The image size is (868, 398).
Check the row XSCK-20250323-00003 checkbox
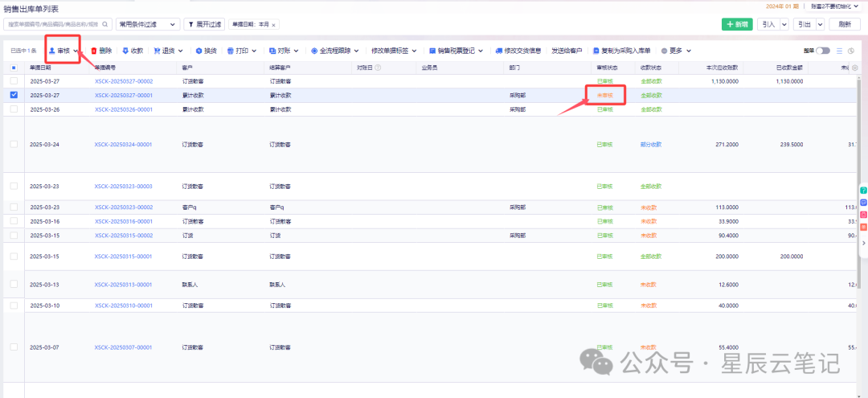(14, 186)
